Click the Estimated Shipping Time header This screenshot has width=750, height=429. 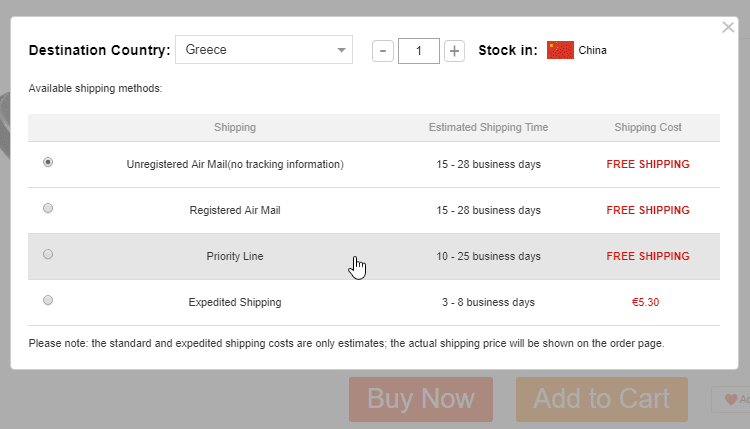[488, 127]
